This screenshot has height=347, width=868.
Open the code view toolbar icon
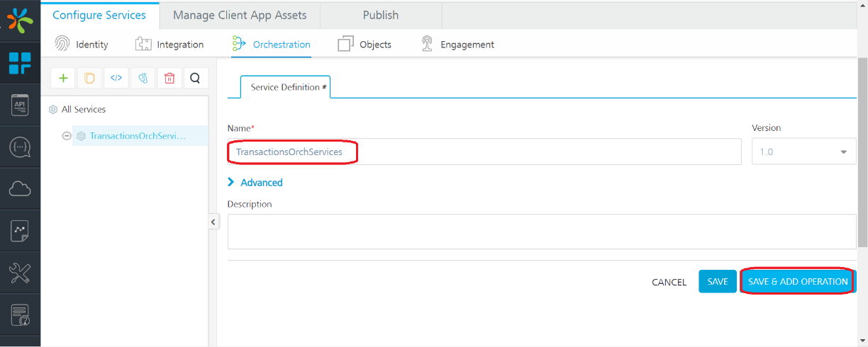point(116,78)
